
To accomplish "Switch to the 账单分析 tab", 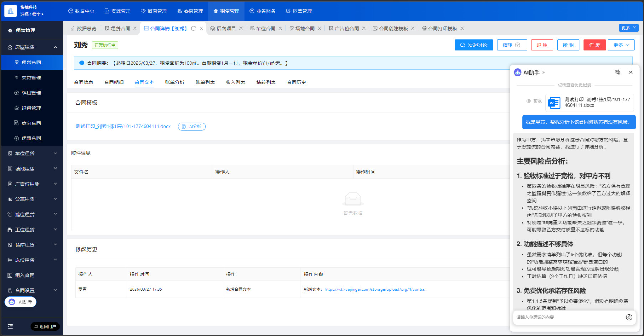I will 175,82.
